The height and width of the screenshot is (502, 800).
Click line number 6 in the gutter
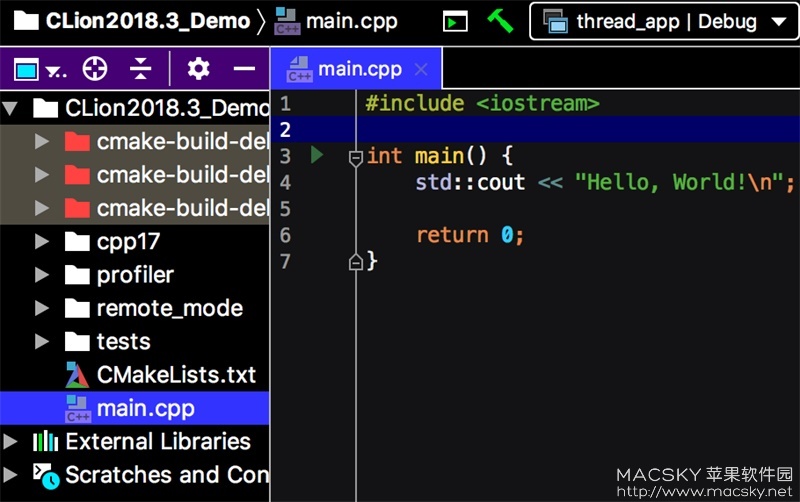(x=285, y=235)
